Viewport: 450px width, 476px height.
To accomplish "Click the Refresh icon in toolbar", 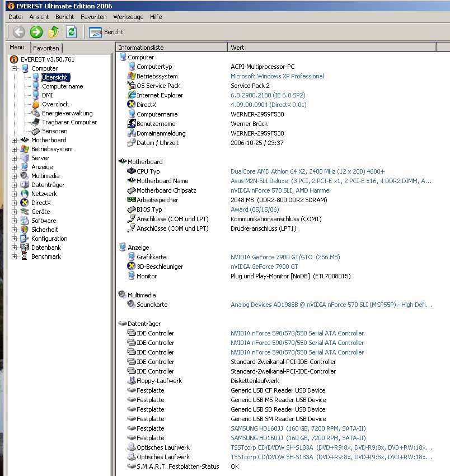I will [x=71, y=32].
